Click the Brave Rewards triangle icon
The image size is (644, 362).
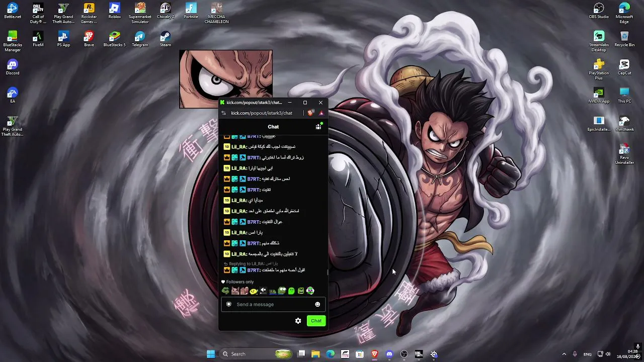321,113
